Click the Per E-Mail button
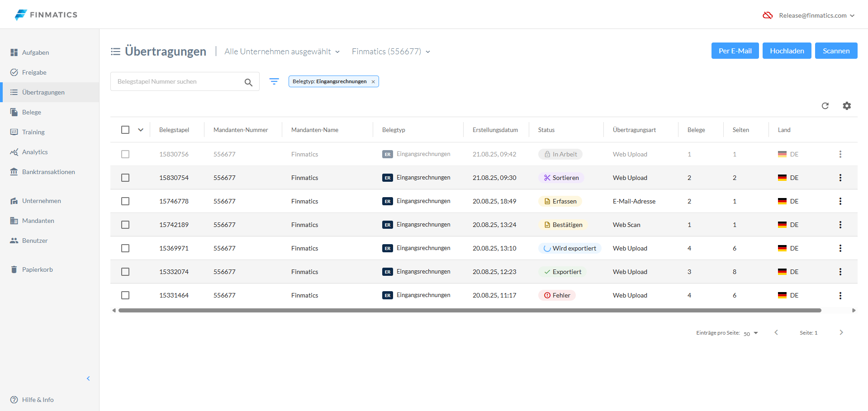Screen dimensions: 868x411 [x=735, y=51]
